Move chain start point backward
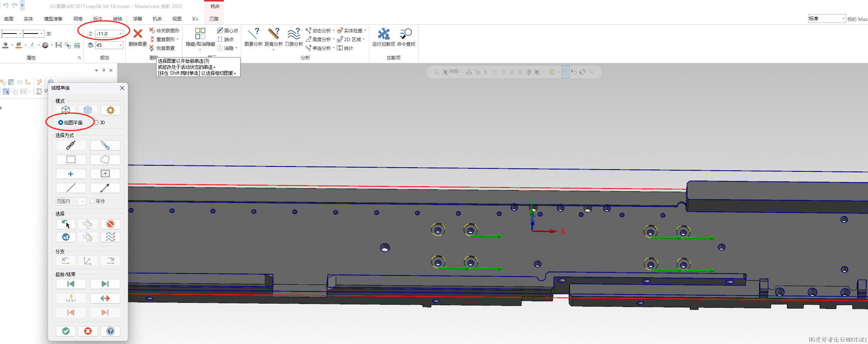Image resolution: width=868 pixels, height=344 pixels. 71,284
